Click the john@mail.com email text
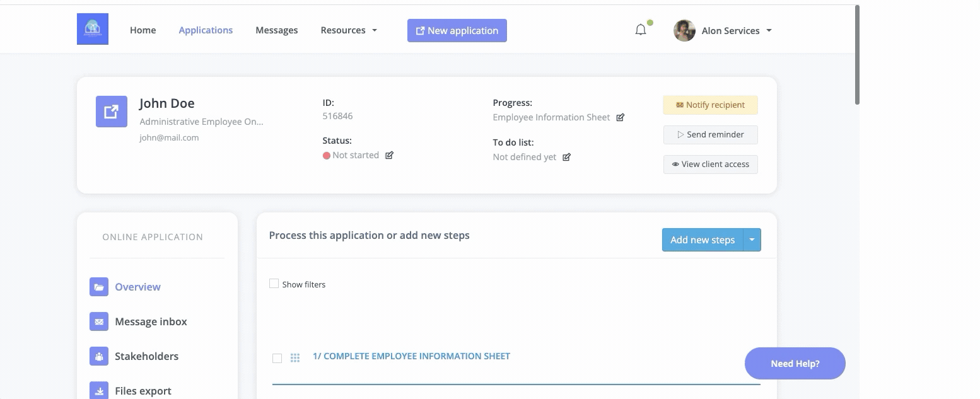 pyautogui.click(x=169, y=137)
